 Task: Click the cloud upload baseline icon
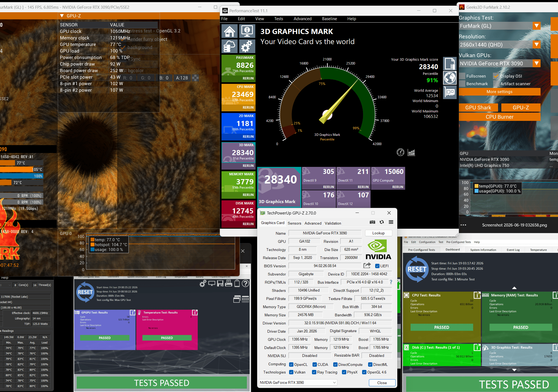coord(229,46)
